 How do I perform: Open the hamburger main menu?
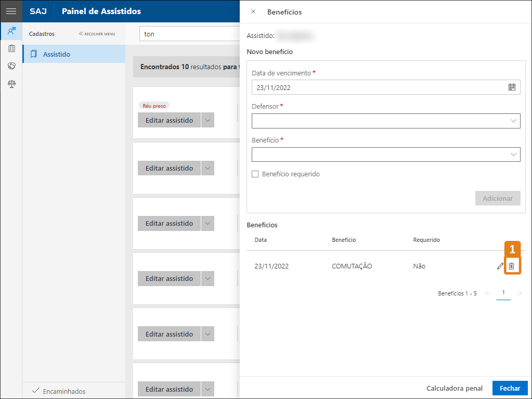[x=11, y=11]
